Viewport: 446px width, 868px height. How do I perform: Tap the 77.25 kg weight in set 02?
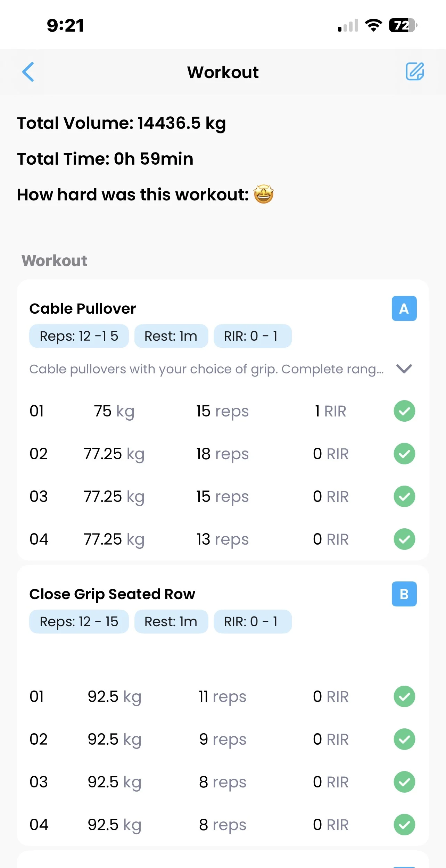pos(114,454)
